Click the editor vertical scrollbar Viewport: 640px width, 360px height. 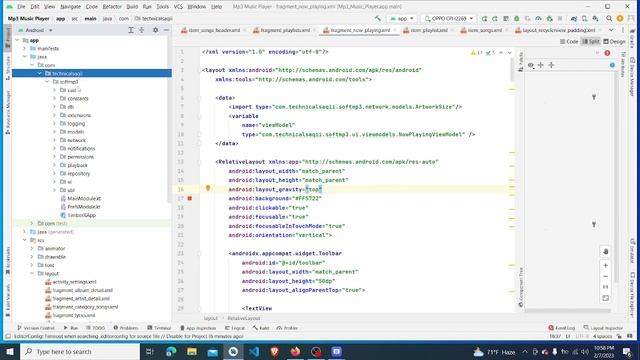tap(511, 69)
